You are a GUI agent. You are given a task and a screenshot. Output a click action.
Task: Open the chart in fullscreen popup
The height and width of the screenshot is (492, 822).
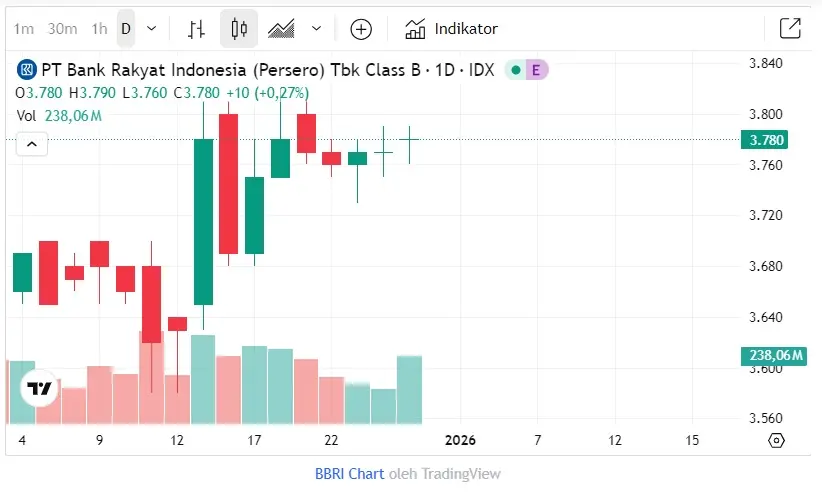click(x=789, y=29)
